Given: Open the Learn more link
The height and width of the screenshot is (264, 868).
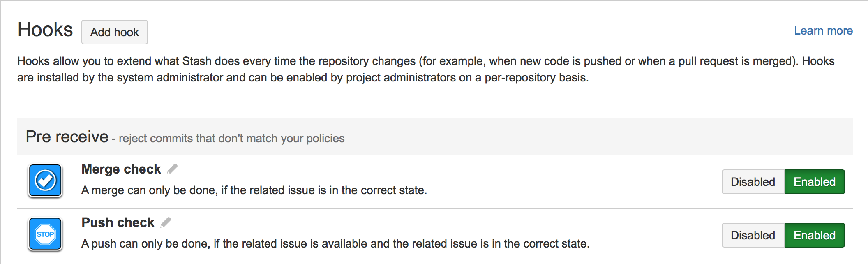Looking at the screenshot, I should click(823, 31).
